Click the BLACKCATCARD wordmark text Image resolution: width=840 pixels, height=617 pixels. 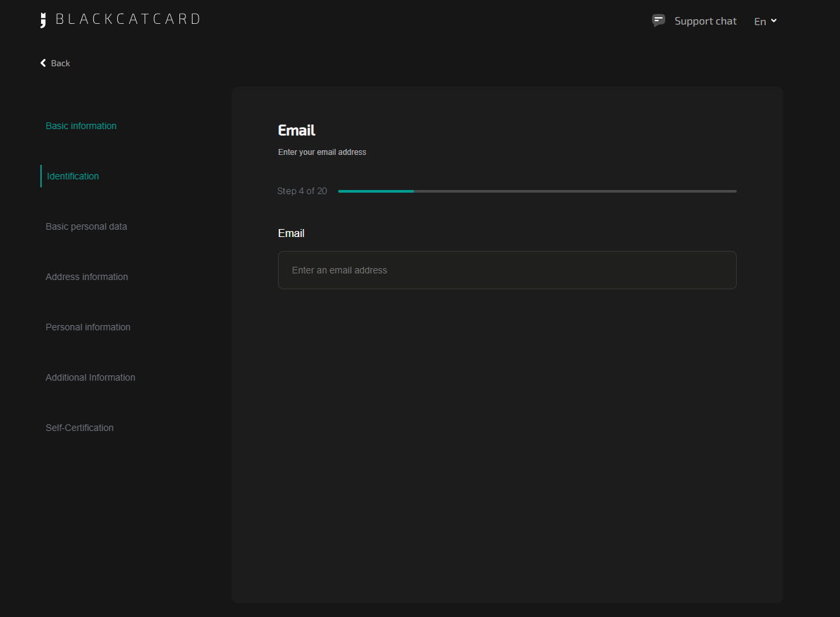point(128,19)
